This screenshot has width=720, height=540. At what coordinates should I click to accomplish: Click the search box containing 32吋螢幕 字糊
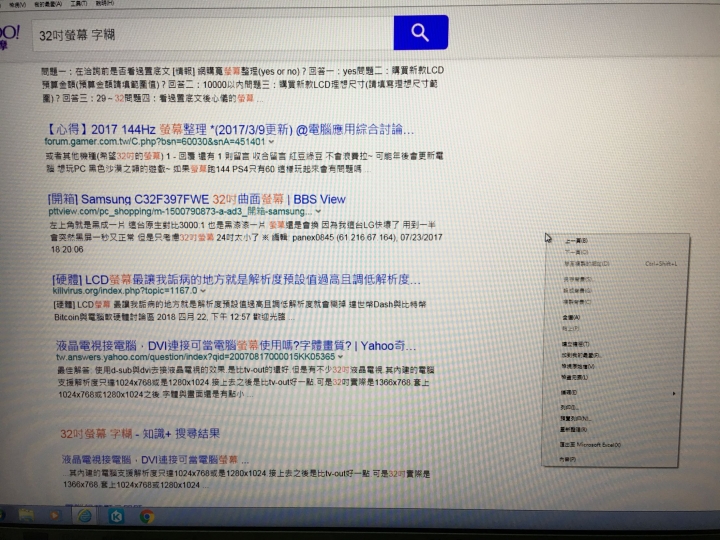point(213,35)
